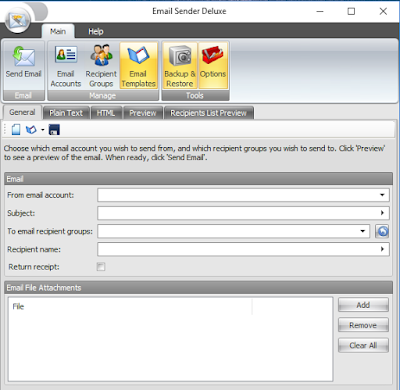Expand Subject field arrow
This screenshot has width=400, height=390.
(382, 213)
